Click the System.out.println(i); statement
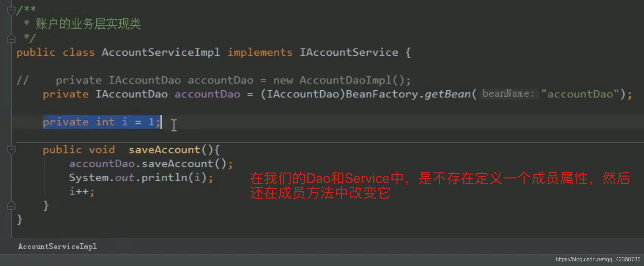 pos(141,177)
